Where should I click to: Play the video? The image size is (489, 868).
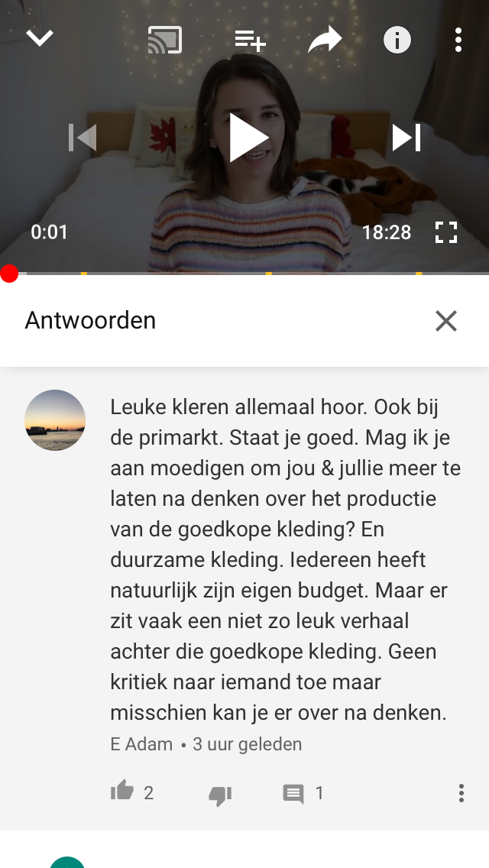click(248, 138)
